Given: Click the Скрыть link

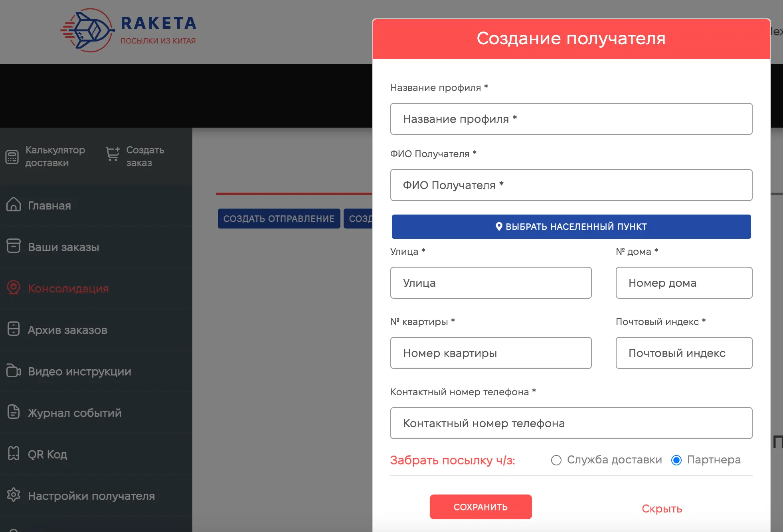Looking at the screenshot, I should 662,509.
